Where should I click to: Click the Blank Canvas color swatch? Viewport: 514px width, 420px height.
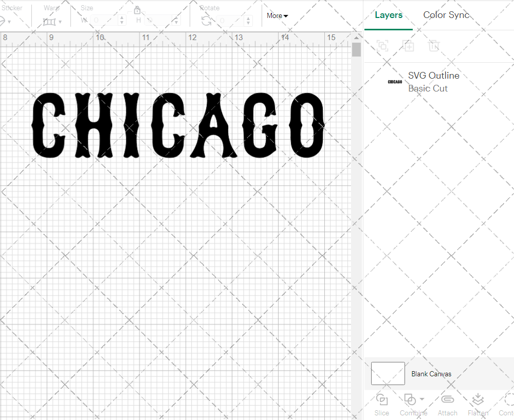pos(388,374)
